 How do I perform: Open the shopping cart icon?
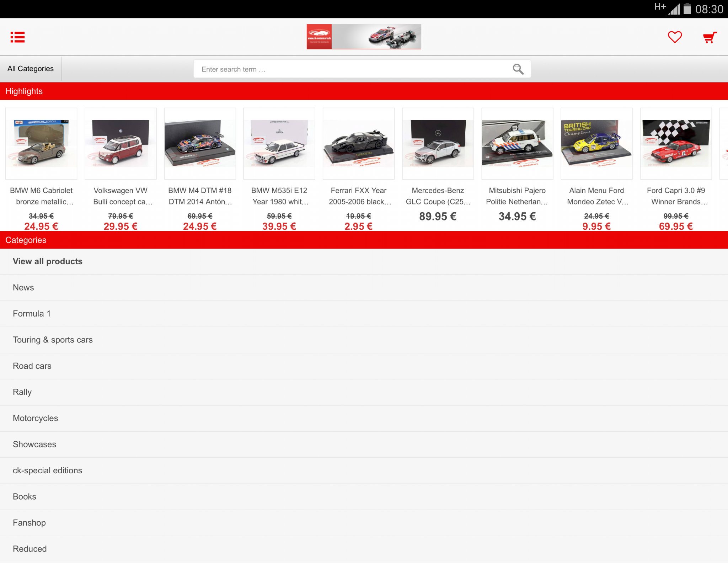(710, 37)
